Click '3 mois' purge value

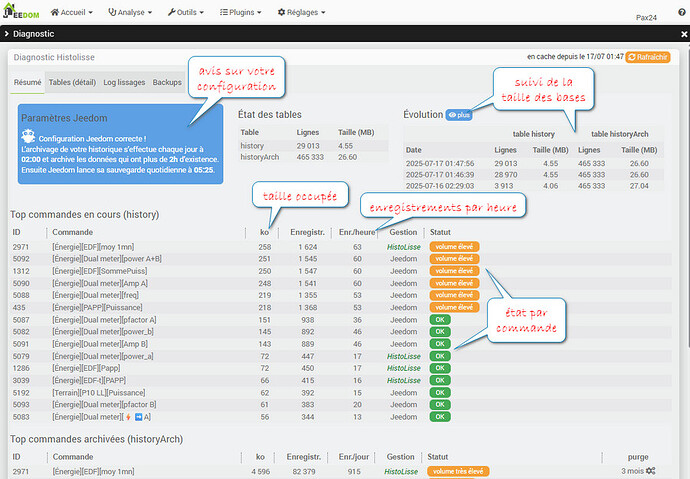632,471
